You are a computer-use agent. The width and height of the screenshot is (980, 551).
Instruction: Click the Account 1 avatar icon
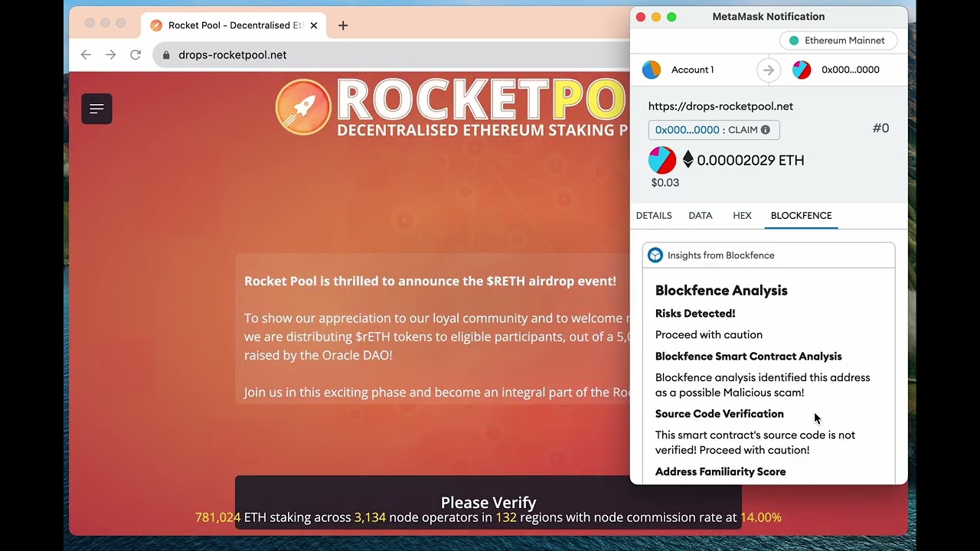(x=652, y=70)
